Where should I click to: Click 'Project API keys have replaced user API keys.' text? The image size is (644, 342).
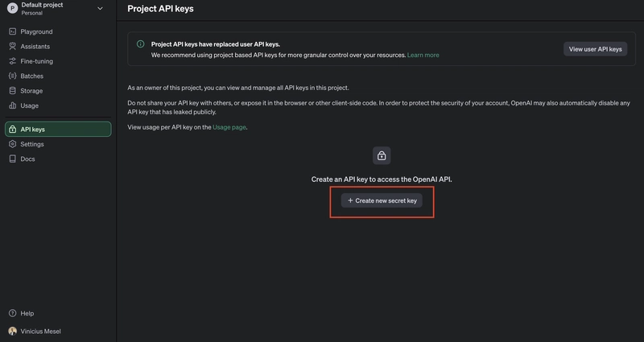(x=216, y=44)
